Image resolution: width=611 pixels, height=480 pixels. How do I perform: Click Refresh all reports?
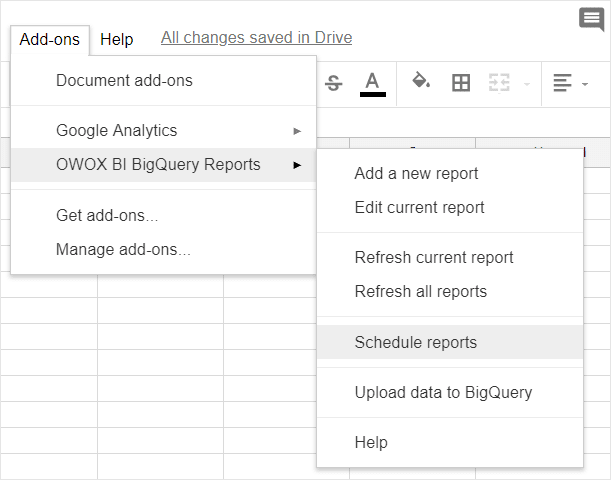[x=420, y=291]
